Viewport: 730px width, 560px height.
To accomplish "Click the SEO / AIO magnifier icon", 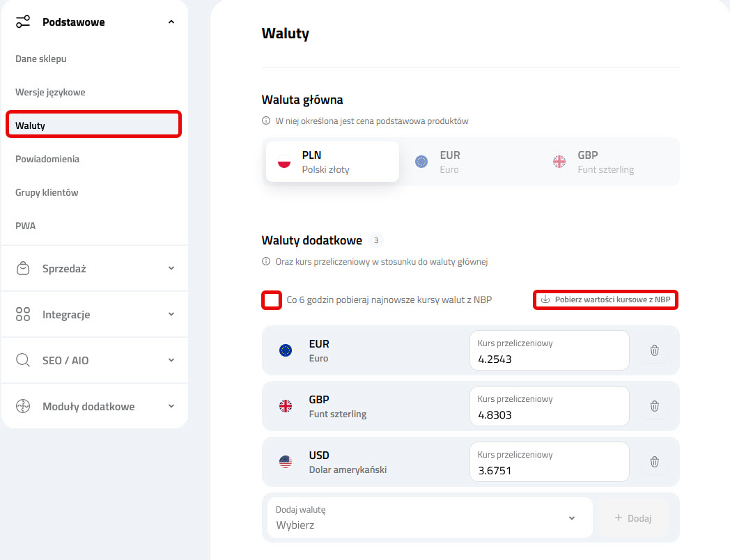I will (x=22, y=360).
